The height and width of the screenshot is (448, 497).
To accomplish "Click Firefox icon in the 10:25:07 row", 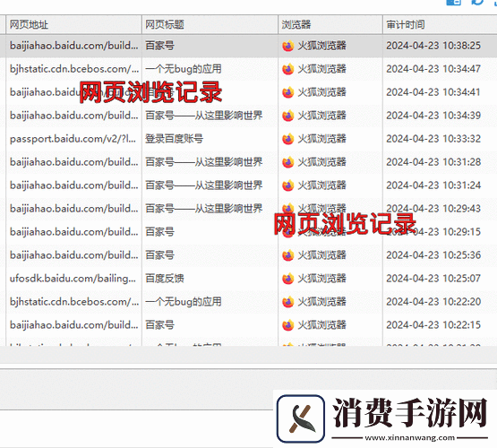I will click(x=287, y=279).
